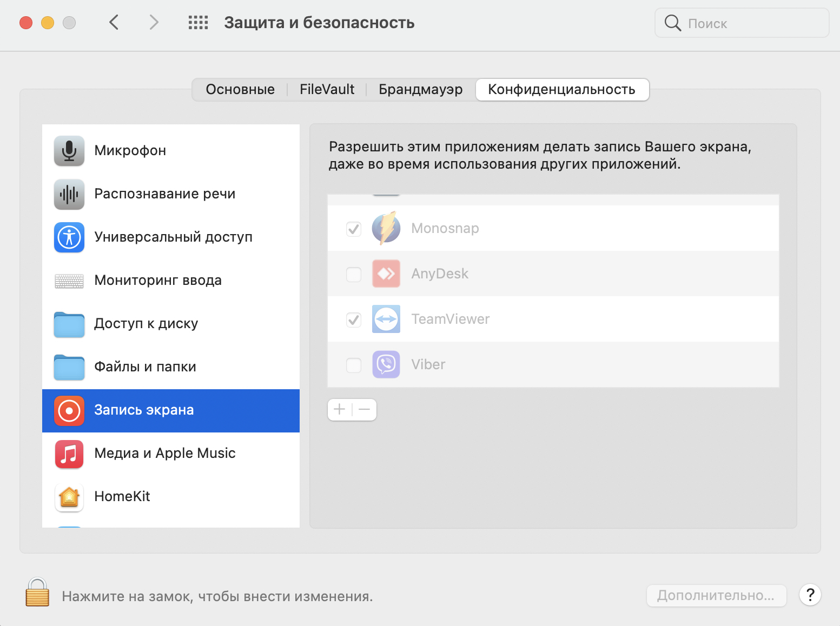
Task: Select the Input Monitoring keyboard icon
Action: click(69, 281)
